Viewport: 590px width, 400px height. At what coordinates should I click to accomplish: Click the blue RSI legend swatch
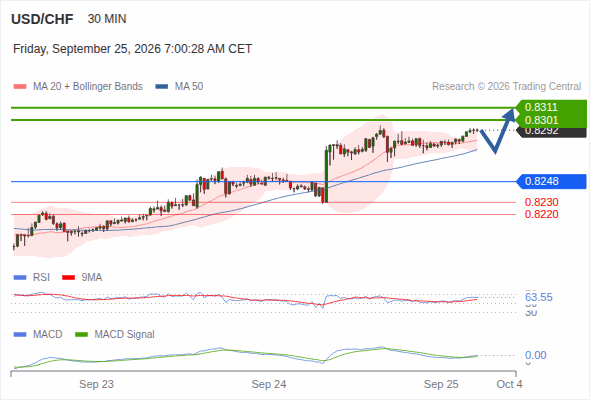coord(20,278)
